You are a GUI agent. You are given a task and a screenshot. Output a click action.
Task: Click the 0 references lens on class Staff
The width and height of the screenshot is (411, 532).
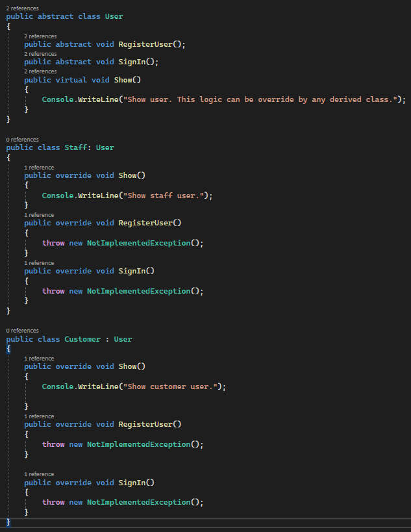click(x=22, y=140)
